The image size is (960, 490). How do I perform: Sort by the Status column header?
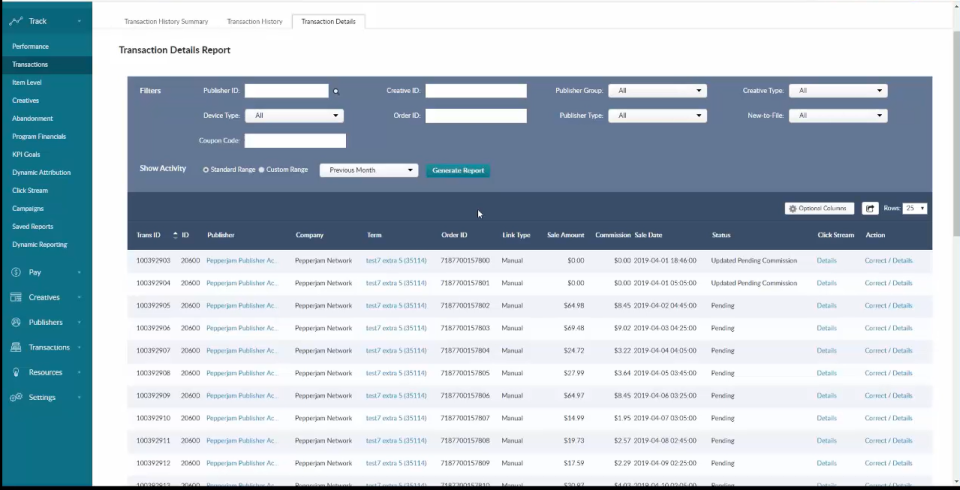point(721,235)
